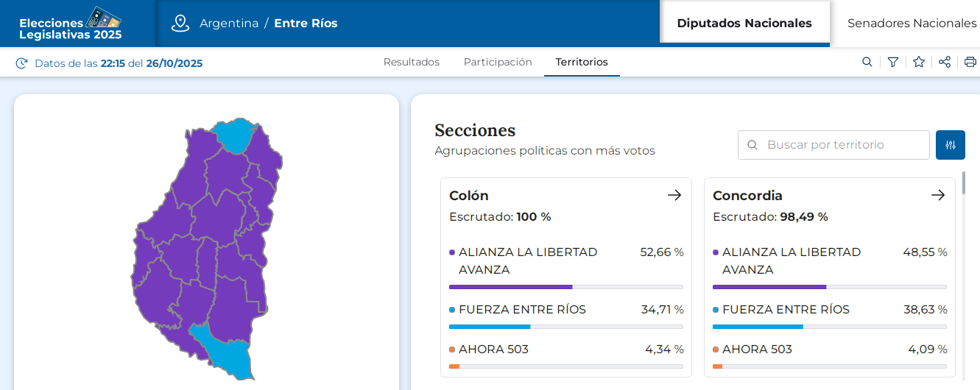The image size is (980, 390).
Task: Switch to Senadores Nacionales tab
Action: [912, 23]
